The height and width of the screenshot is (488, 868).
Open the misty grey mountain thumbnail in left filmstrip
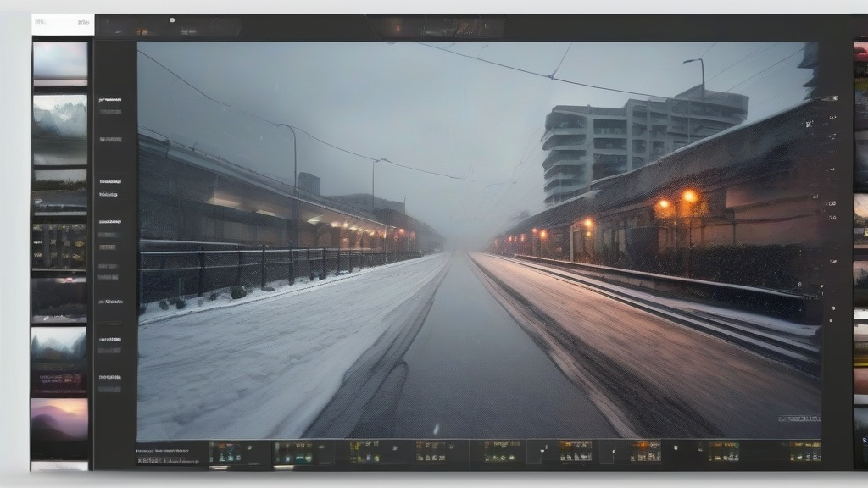pyautogui.click(x=60, y=130)
